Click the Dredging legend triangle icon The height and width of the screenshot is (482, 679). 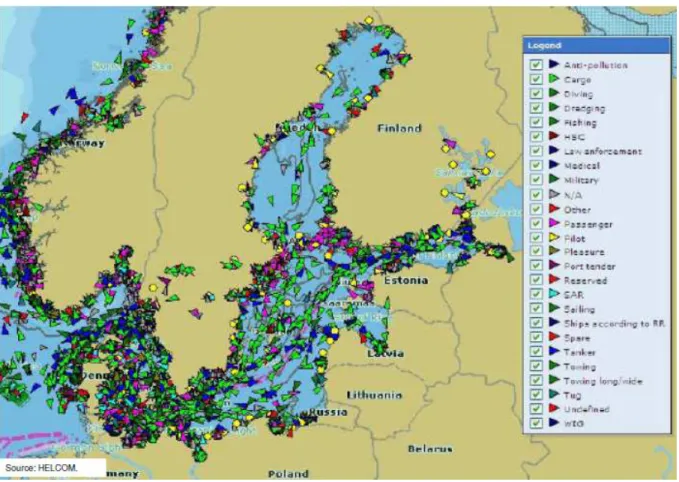pos(554,107)
